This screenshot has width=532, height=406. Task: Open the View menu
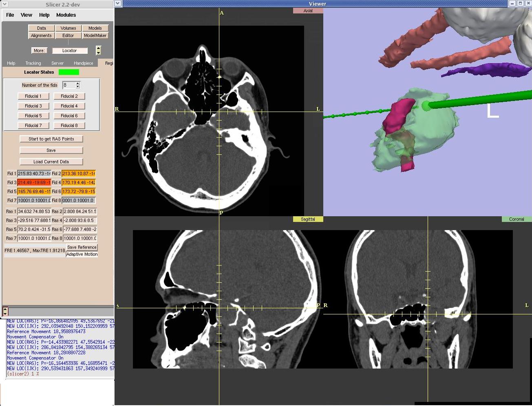coord(26,15)
